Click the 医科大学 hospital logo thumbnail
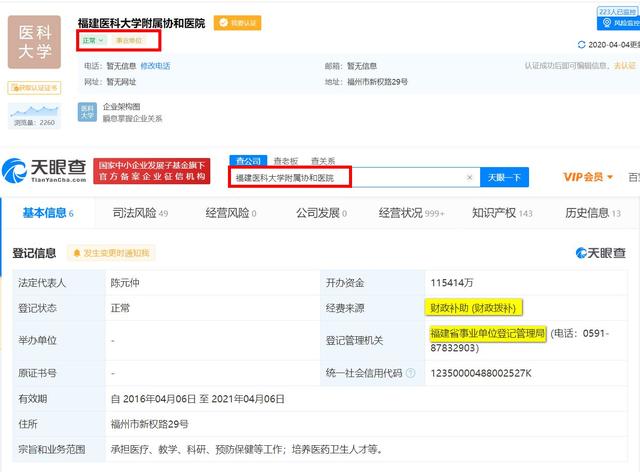Screen dimensions: 640x472 (x=34, y=42)
